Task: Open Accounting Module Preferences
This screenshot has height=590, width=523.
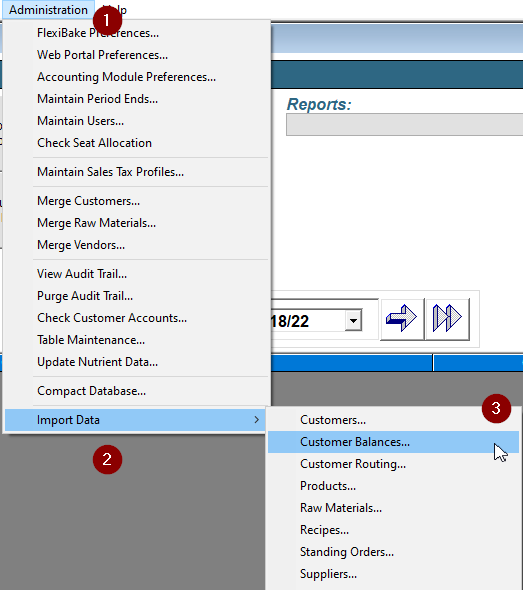Action: [137, 77]
